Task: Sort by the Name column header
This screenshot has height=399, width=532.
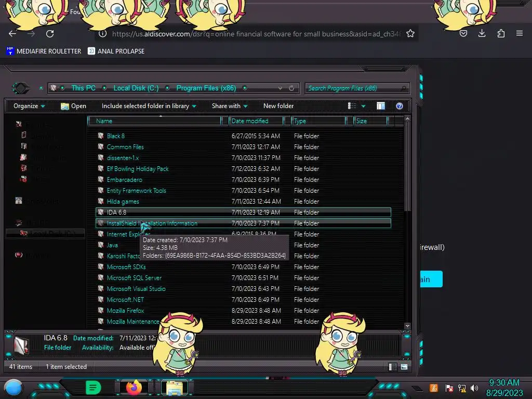Action: (154, 121)
